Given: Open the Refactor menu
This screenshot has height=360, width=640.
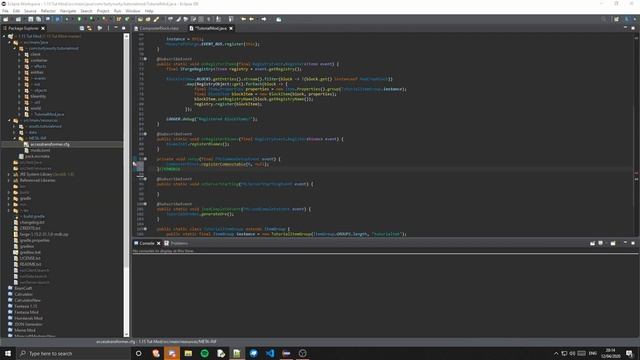Looking at the screenshot, I should coord(48,11).
